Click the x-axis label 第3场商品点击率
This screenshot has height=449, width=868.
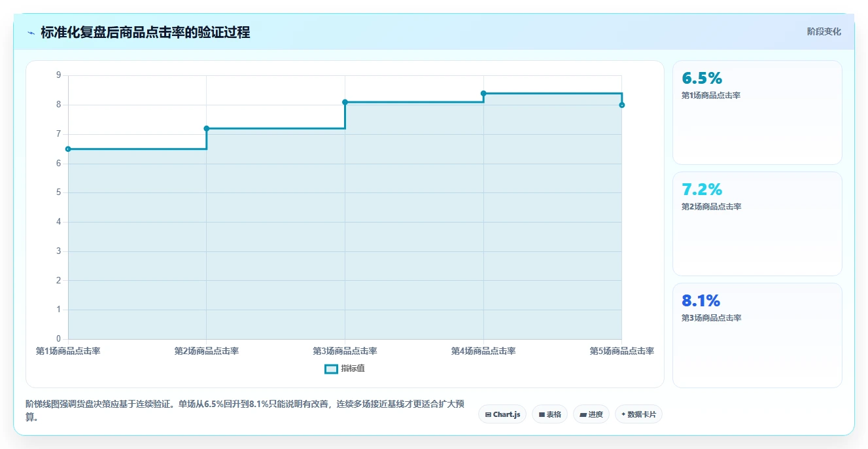345,351
